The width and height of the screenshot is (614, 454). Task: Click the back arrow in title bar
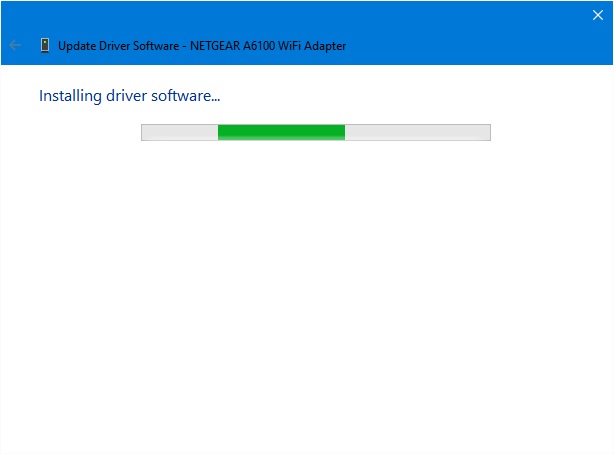click(x=15, y=45)
